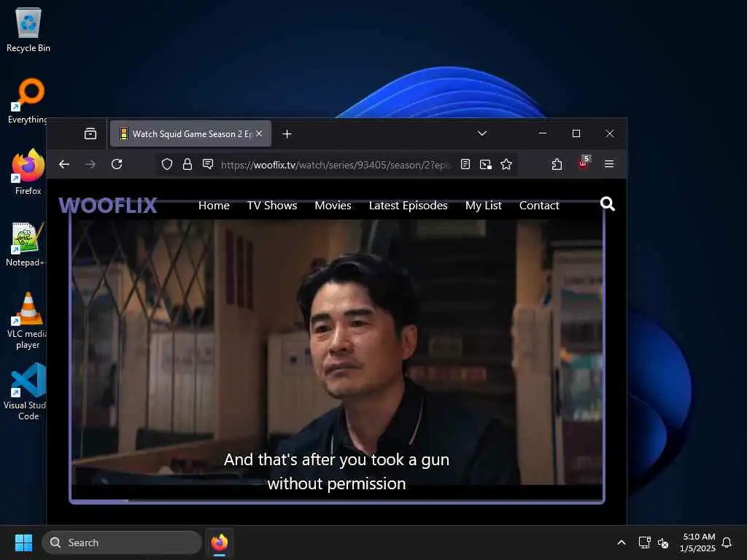Open Wooflix site search magnifier

608,204
